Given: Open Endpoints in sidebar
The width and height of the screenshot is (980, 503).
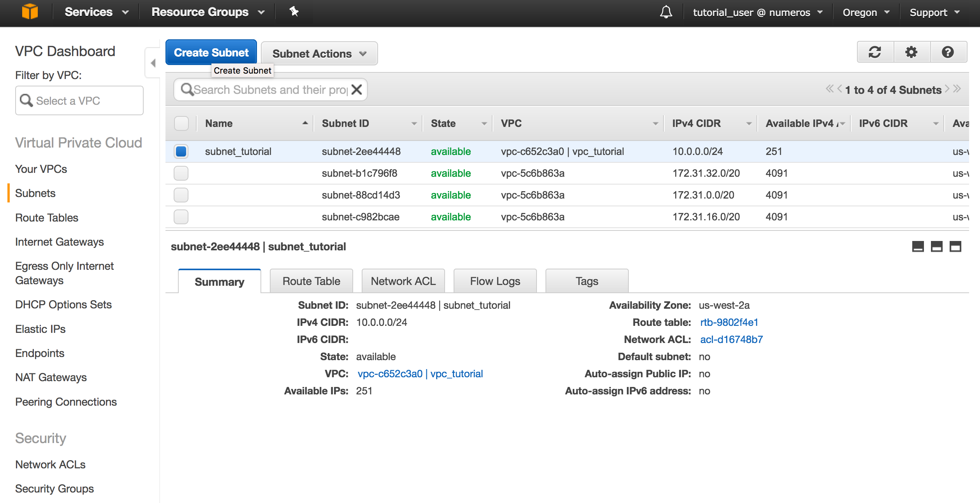Looking at the screenshot, I should 40,353.
